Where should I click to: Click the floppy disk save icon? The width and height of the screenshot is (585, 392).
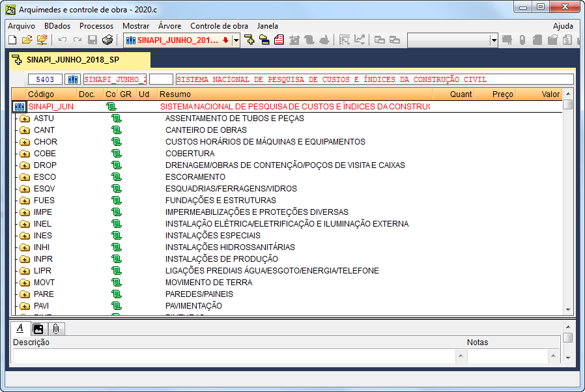[x=93, y=40]
